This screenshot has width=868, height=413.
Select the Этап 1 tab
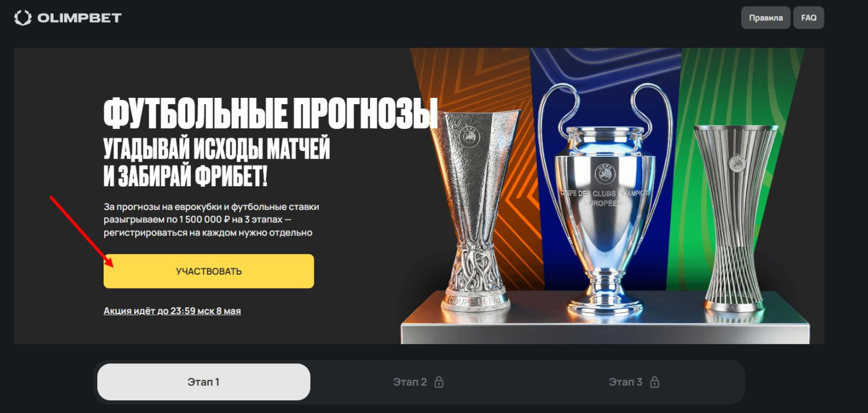(204, 382)
